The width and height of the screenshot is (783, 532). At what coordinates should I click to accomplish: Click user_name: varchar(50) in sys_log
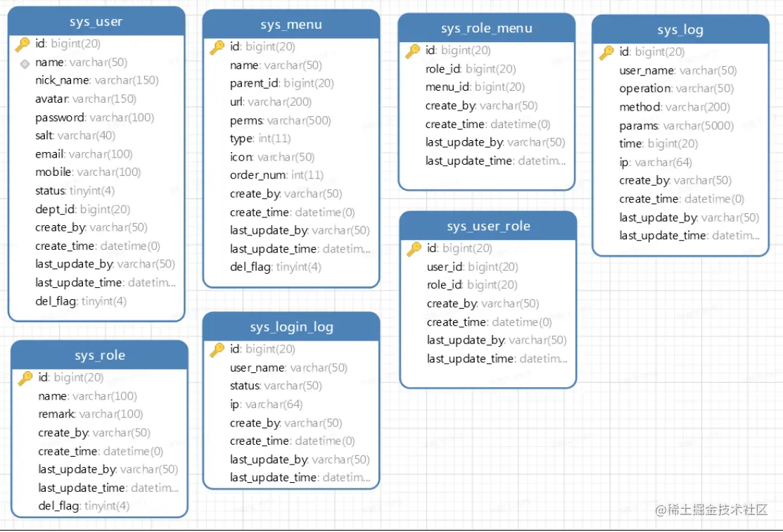coord(678,70)
